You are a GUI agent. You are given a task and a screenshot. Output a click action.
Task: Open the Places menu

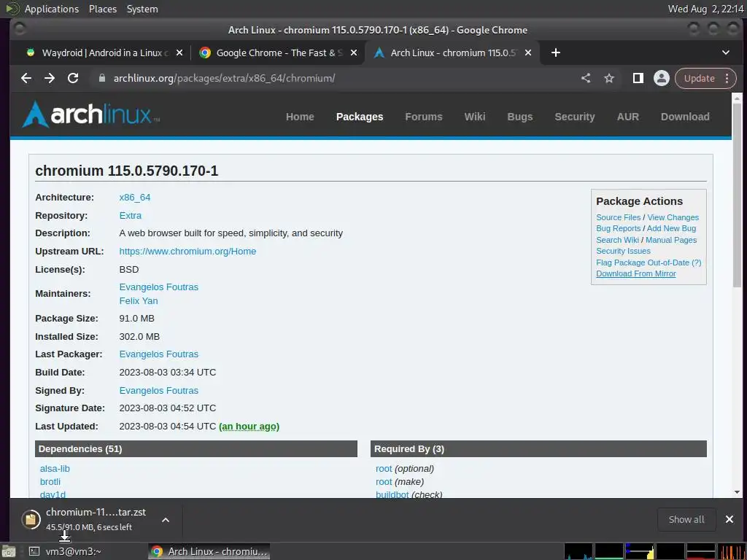(103, 9)
